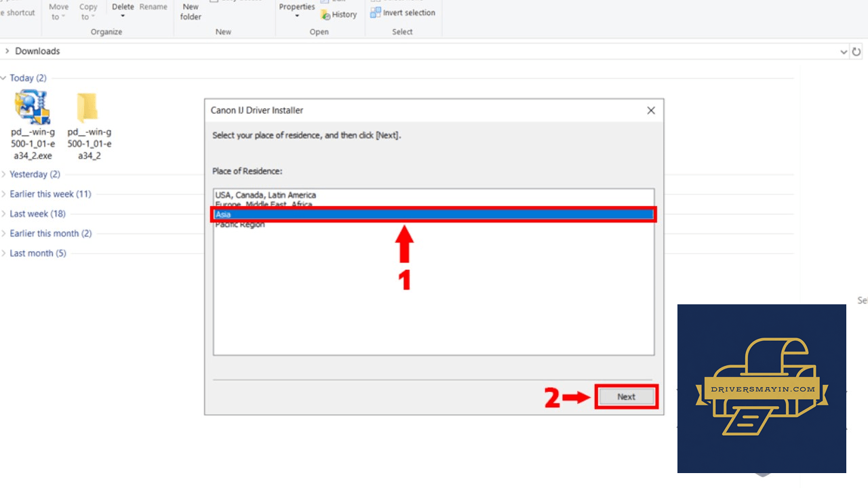Open the address bar history dropdown

coord(844,52)
